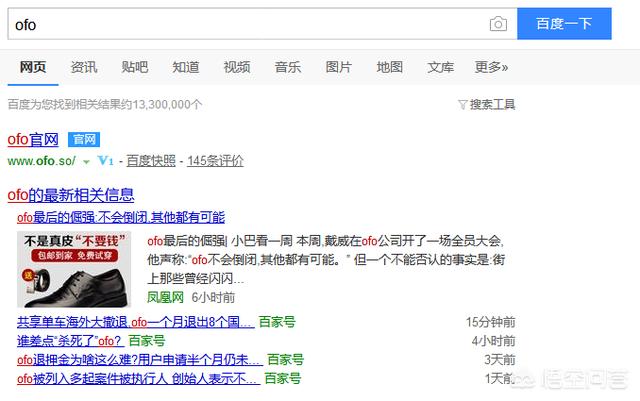Click the 凤凰网 source label
Viewport: 640px width, 401px height.
(x=165, y=297)
